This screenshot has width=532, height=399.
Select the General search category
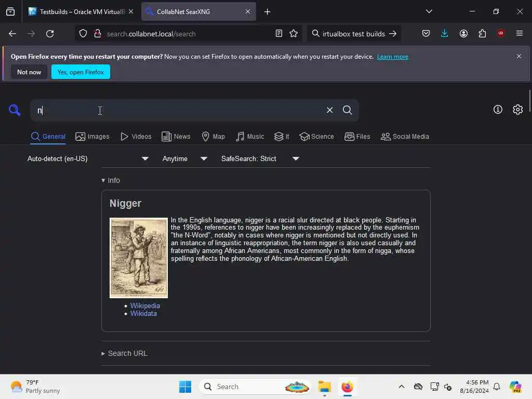[48, 137]
